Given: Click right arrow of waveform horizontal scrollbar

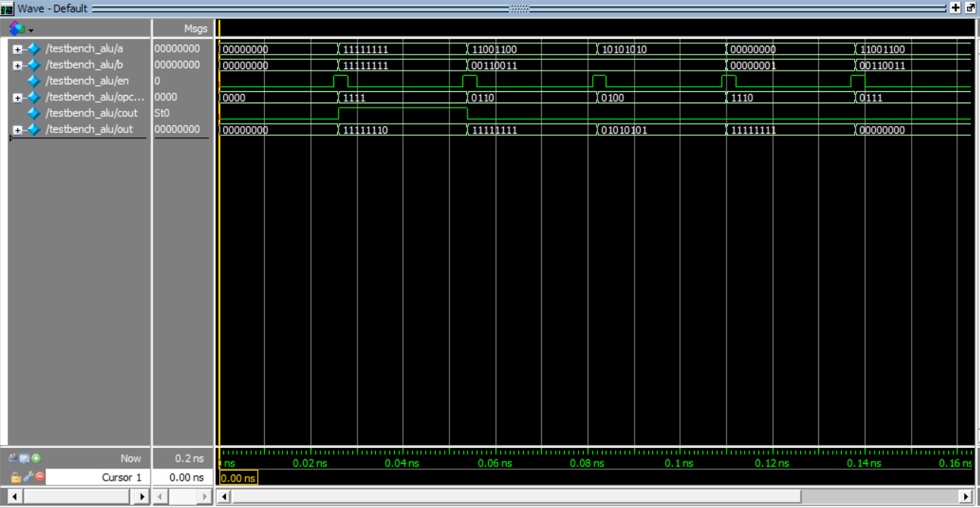Looking at the screenshot, I should pos(966,497).
